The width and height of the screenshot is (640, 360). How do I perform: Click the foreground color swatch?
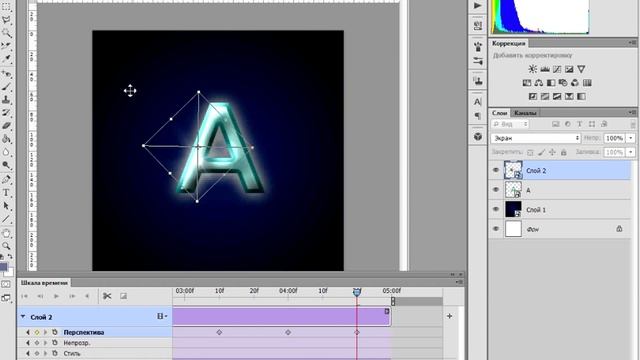pos(3,267)
